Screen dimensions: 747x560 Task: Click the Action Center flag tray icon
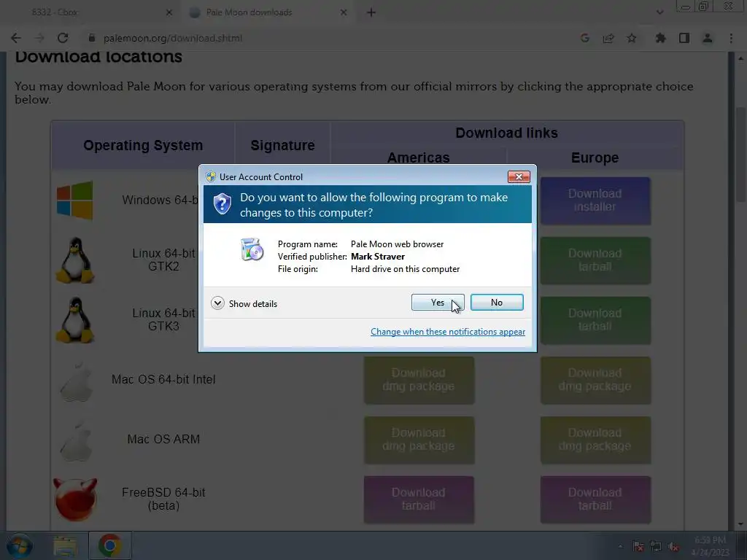coord(638,547)
